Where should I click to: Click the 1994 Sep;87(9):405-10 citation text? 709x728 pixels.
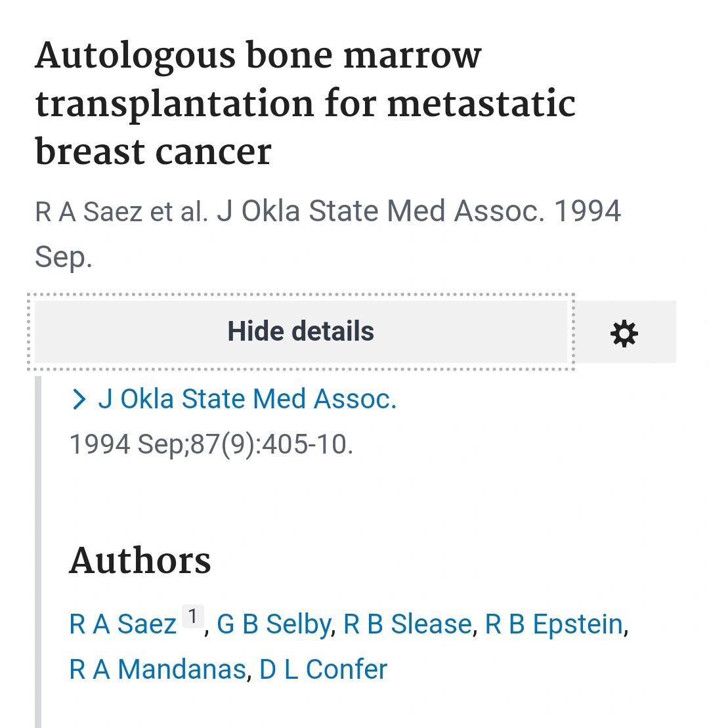coord(211,444)
